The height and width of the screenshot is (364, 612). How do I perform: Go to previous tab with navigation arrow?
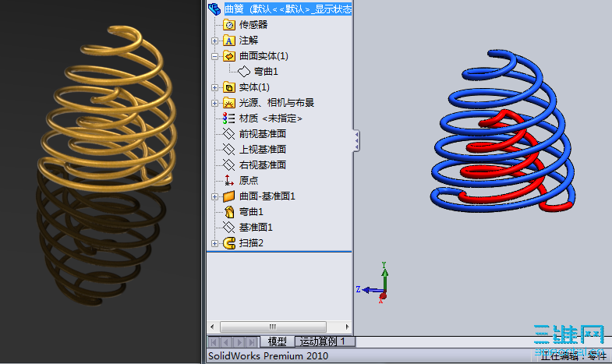[226, 342]
